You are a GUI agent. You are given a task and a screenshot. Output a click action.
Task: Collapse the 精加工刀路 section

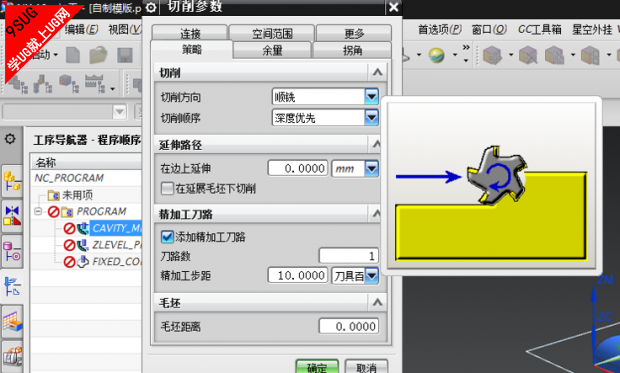(376, 214)
